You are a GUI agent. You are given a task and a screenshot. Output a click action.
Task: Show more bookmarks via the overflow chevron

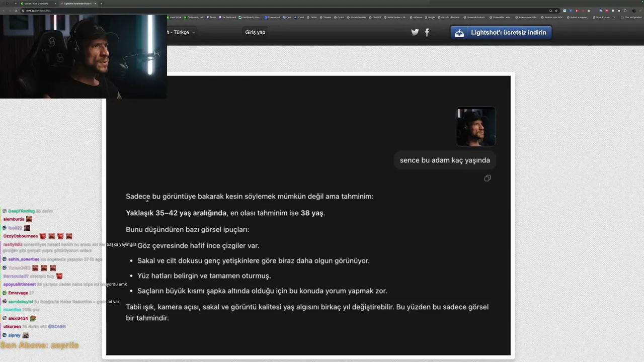coord(614,17)
